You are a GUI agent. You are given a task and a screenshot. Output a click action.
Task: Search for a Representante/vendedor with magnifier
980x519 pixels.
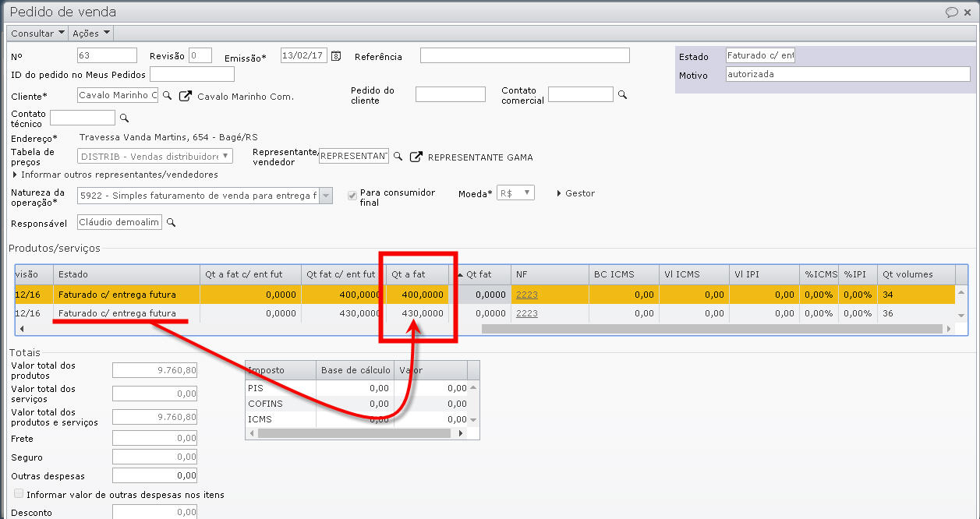pyautogui.click(x=398, y=157)
